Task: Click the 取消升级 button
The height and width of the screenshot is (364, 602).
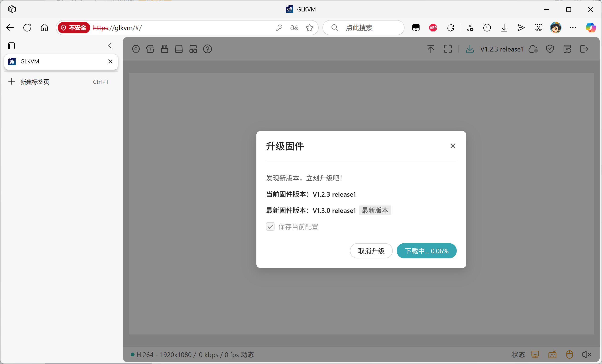Action: (x=371, y=251)
